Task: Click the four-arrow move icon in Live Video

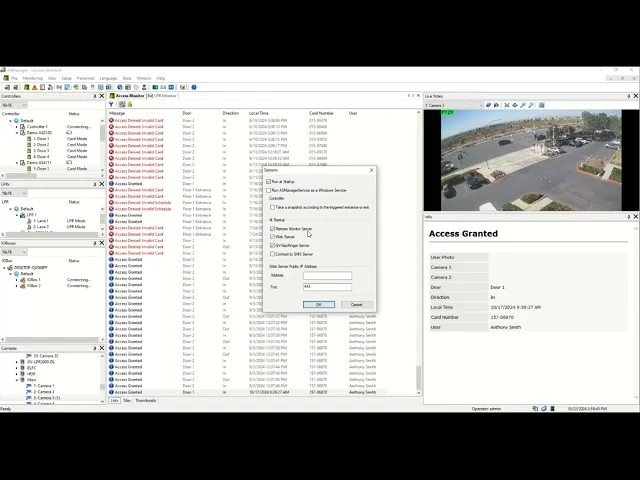Action: [x=515, y=105]
